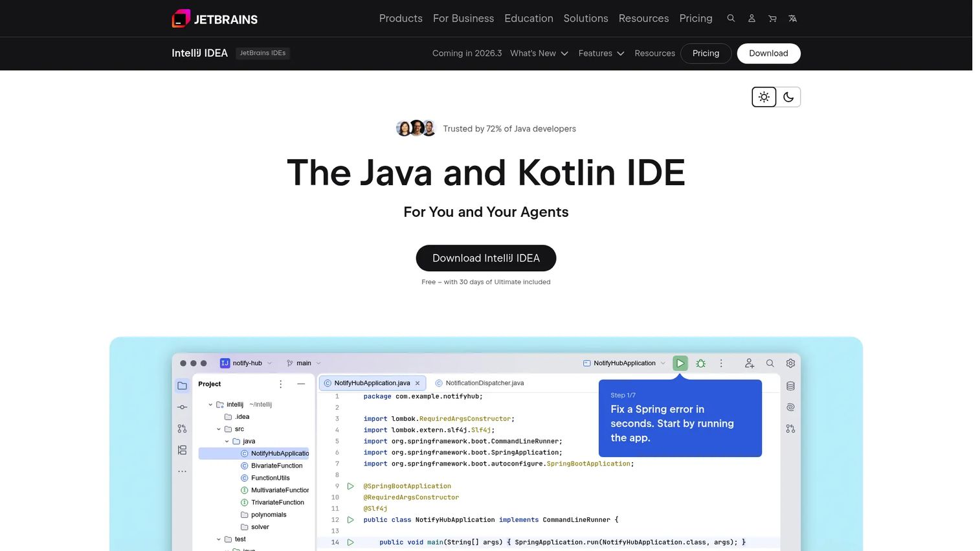The width and height of the screenshot is (980, 551).
Task: Select TrivariateFunction interface in tree
Action: coord(272,503)
